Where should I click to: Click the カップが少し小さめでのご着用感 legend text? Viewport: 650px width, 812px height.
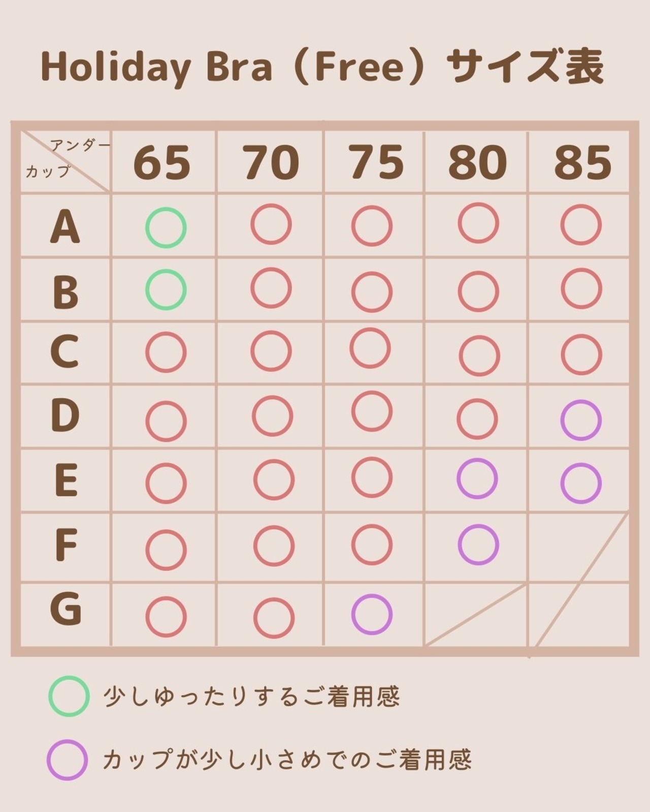(x=287, y=760)
